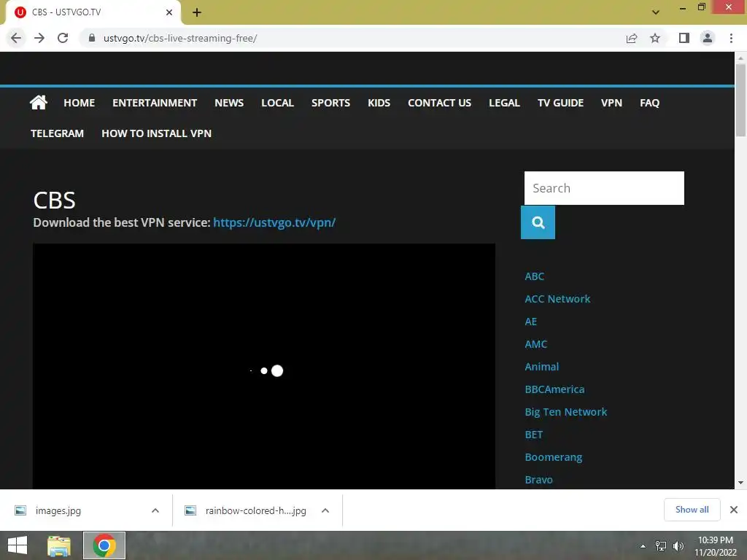747x560 pixels.
Task: Go to CONTACT US page
Action: (439, 103)
